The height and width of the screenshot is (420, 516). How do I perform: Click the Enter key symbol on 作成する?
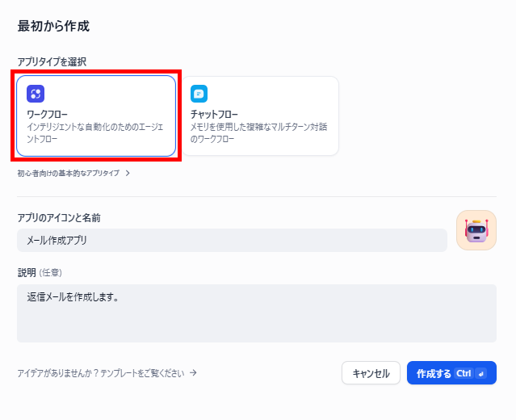tap(481, 374)
